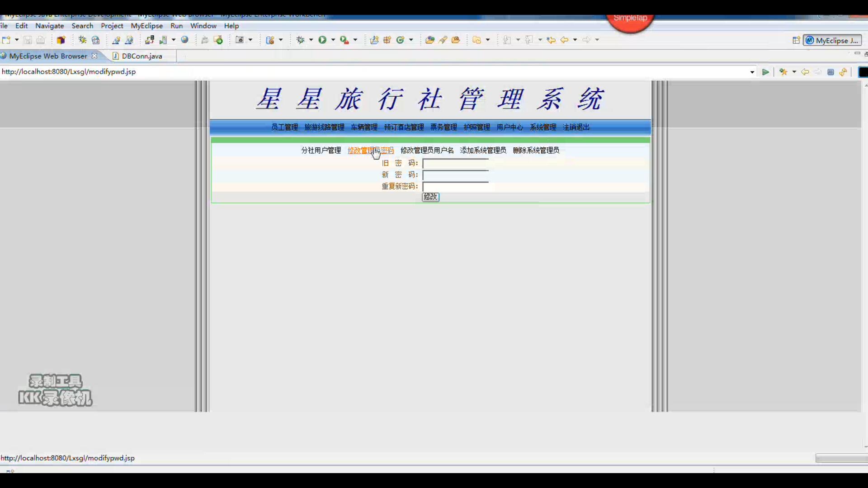Open the globe web browser toolbar icon
The width and height of the screenshot is (868, 488).
pyautogui.click(x=185, y=40)
